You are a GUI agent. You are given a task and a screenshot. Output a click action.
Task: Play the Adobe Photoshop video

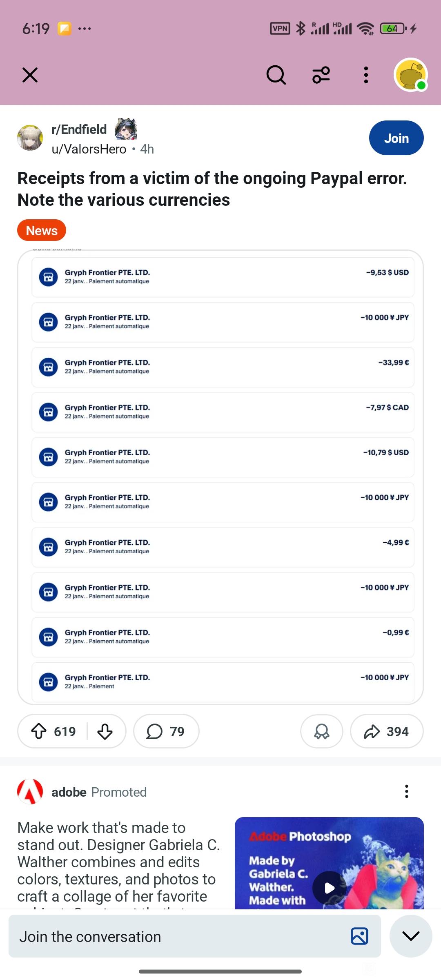[x=329, y=888]
